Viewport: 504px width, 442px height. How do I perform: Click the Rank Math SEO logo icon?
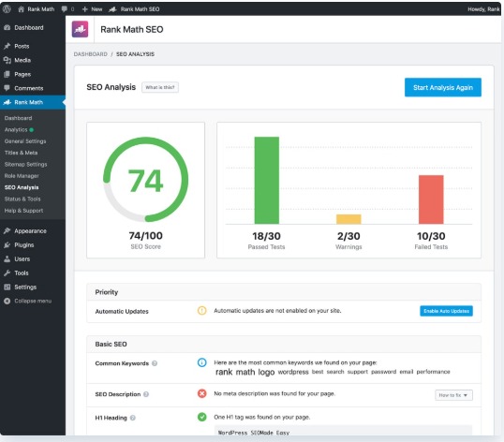80,29
